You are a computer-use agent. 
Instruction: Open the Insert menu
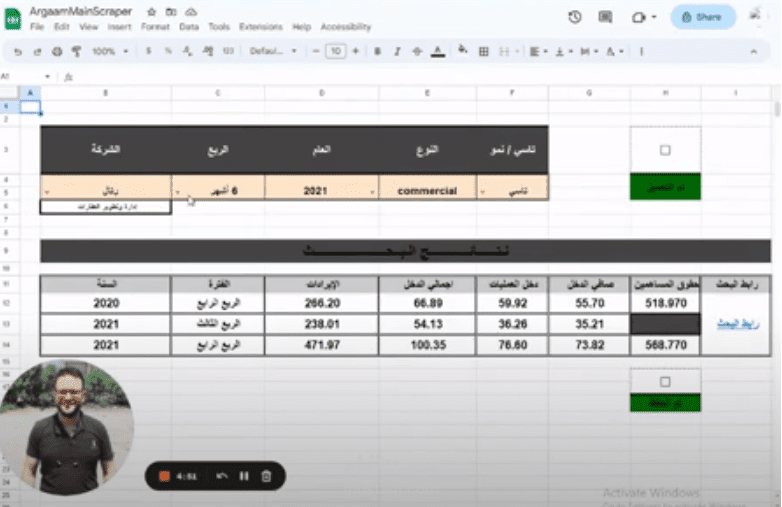pos(119,27)
